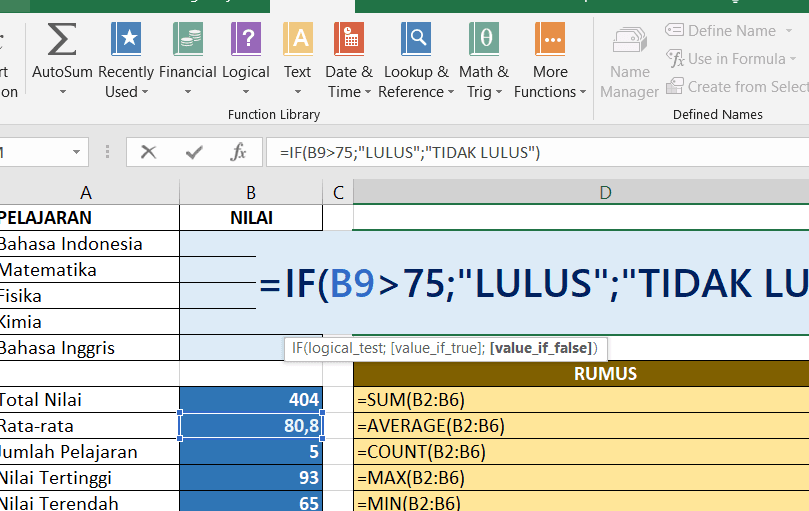Expand the Date & Time dropdown arrow

click(x=368, y=92)
